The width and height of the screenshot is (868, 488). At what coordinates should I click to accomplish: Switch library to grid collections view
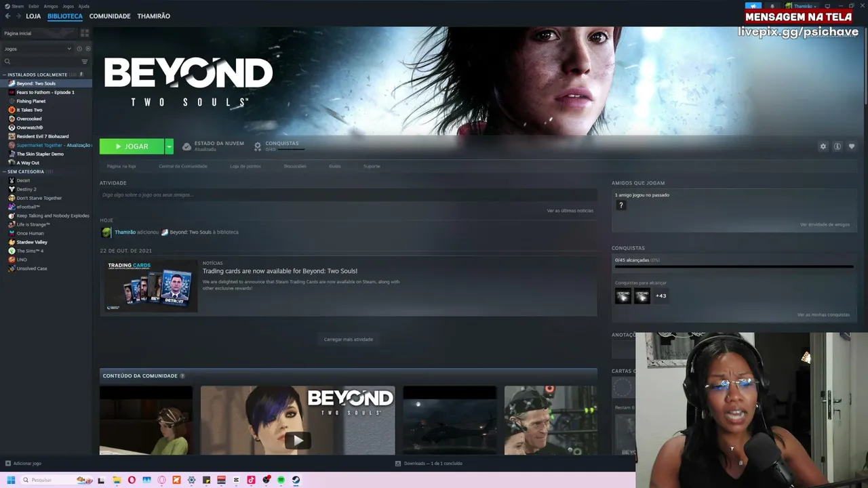(85, 33)
